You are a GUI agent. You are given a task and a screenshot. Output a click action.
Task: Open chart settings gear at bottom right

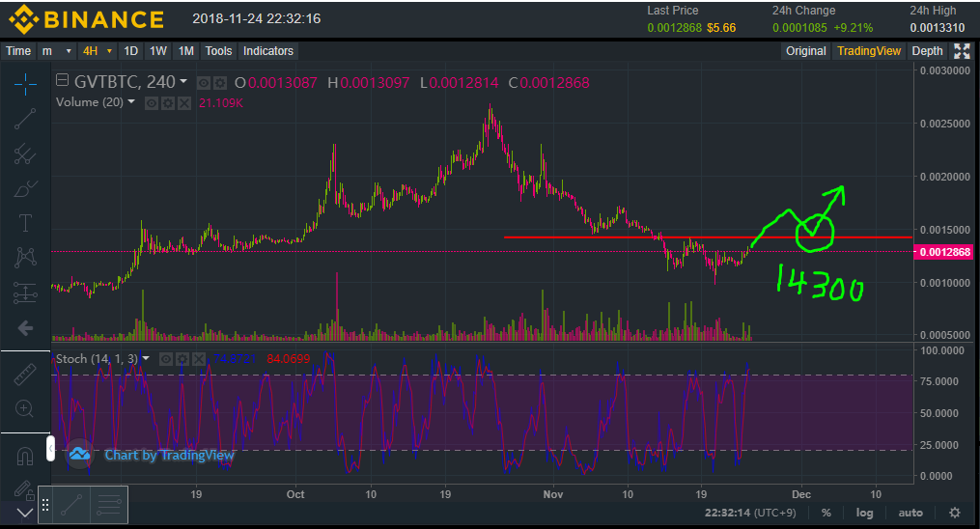(955, 513)
